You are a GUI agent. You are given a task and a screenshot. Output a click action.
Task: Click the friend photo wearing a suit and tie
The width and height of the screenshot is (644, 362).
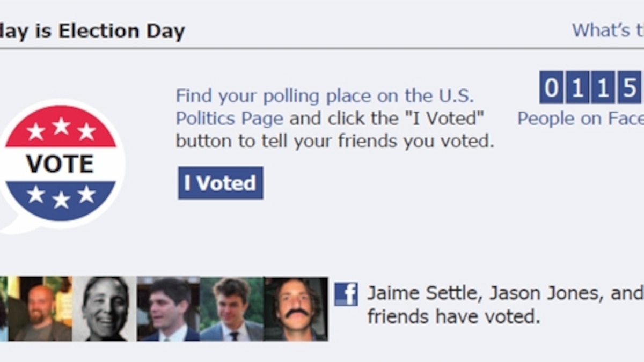tap(231, 308)
